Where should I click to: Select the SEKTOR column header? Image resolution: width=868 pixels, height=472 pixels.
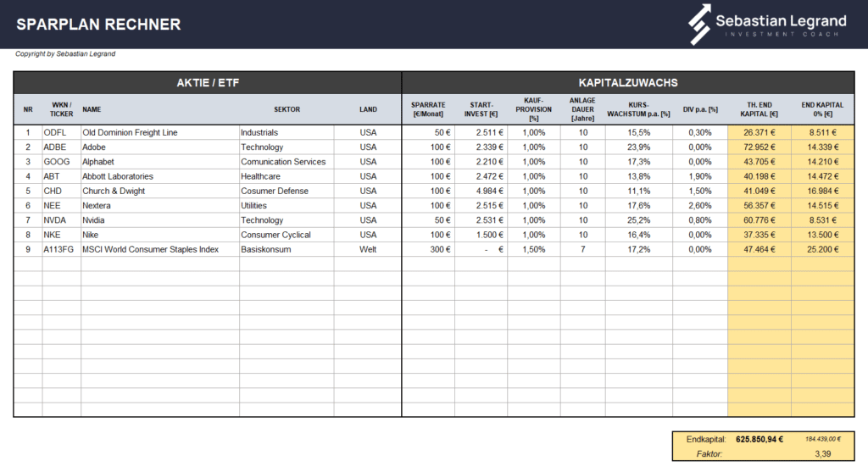click(287, 109)
